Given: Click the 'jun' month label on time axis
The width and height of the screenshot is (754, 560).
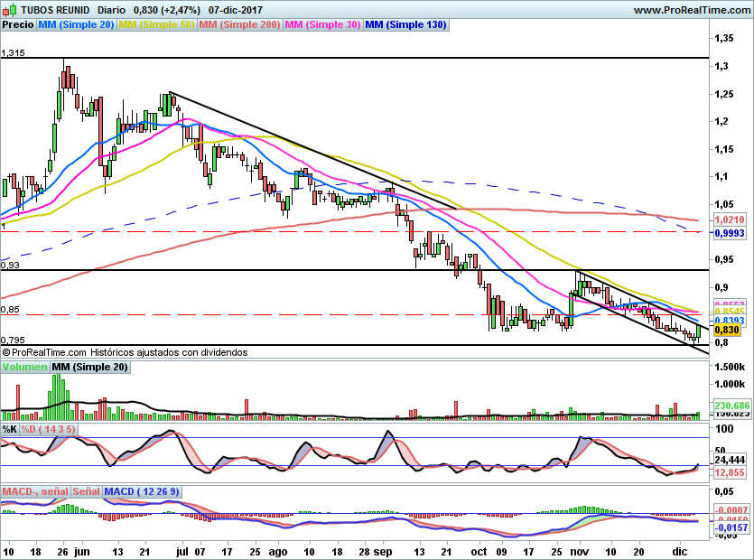Looking at the screenshot, I should point(82,552).
